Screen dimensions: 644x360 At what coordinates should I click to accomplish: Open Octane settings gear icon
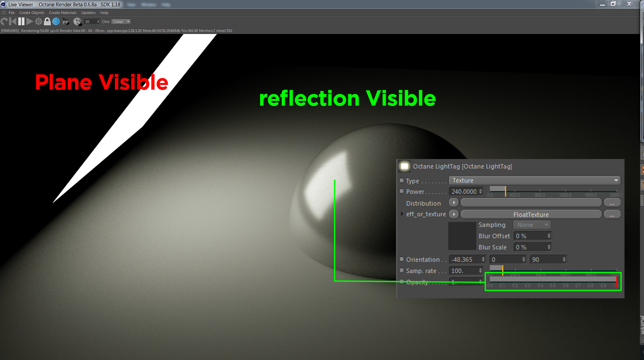pos(39,22)
